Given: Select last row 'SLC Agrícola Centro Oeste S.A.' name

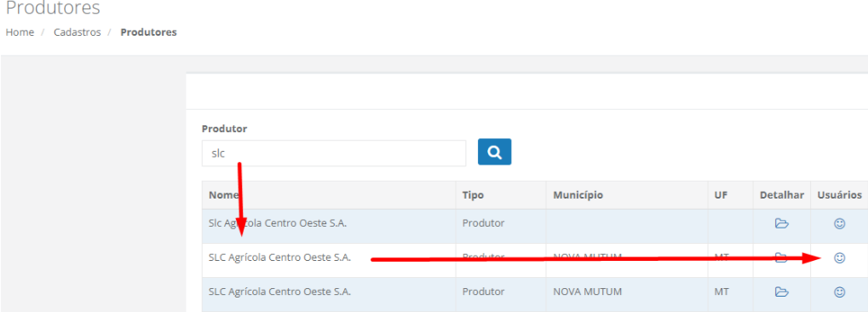Looking at the screenshot, I should tap(279, 292).
